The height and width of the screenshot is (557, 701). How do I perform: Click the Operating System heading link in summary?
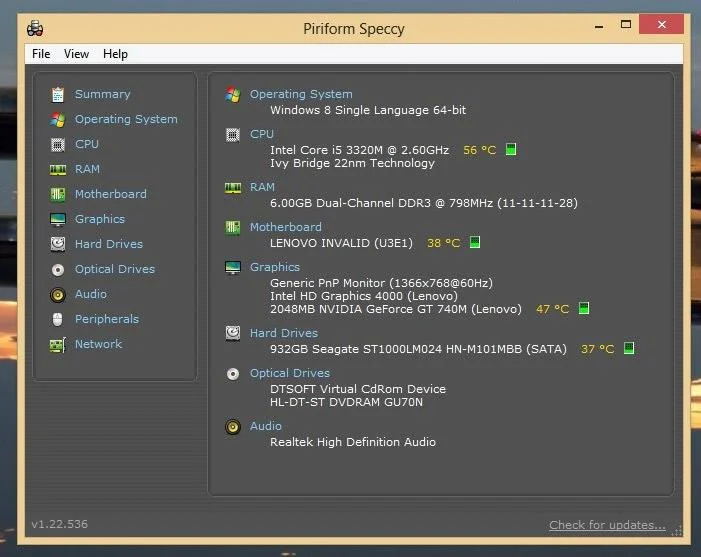pos(301,94)
